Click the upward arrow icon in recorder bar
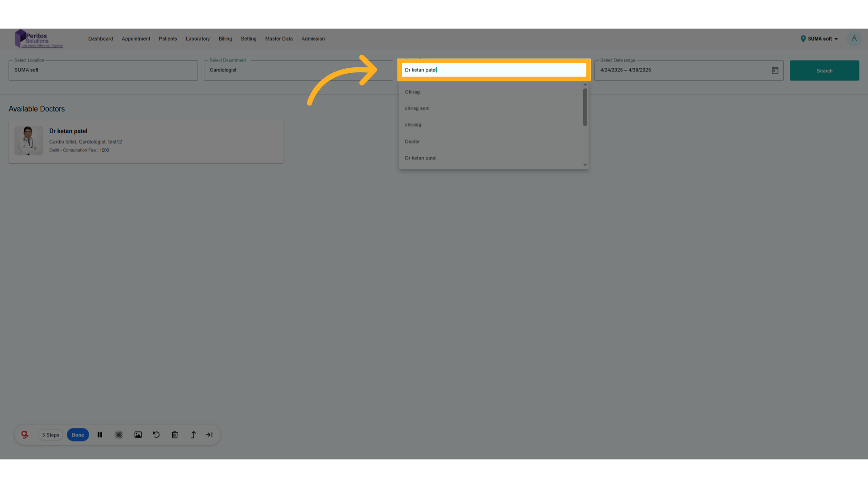 tap(193, 435)
